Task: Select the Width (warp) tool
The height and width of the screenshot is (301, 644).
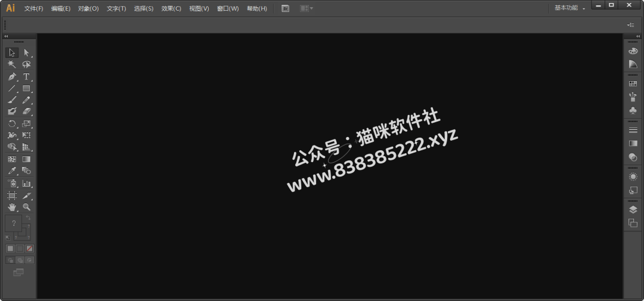Action: pyautogui.click(x=12, y=135)
